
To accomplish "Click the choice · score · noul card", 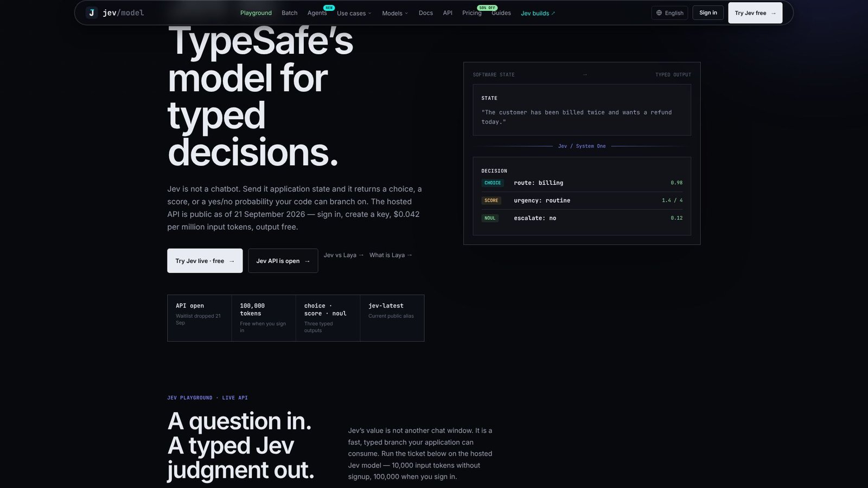I will coord(328,318).
